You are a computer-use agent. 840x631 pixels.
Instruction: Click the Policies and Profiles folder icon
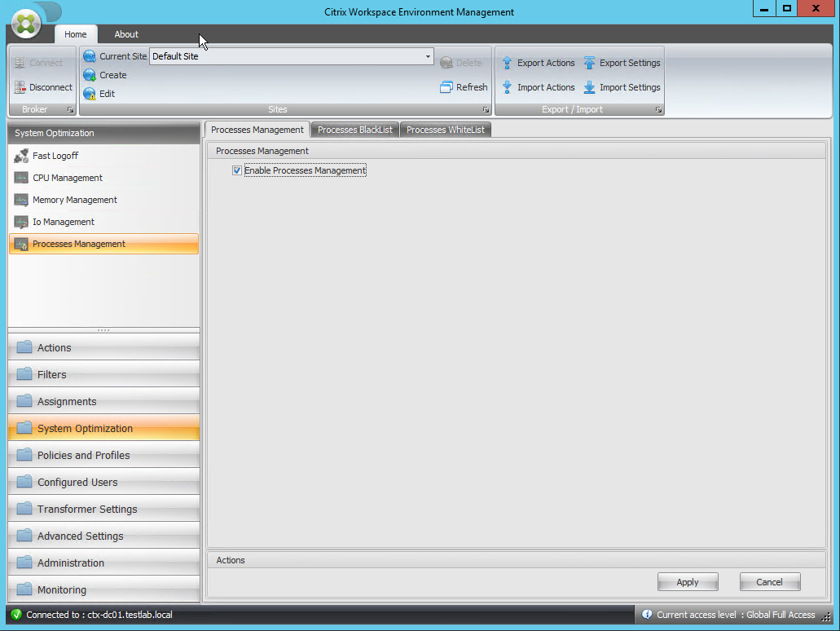point(24,455)
